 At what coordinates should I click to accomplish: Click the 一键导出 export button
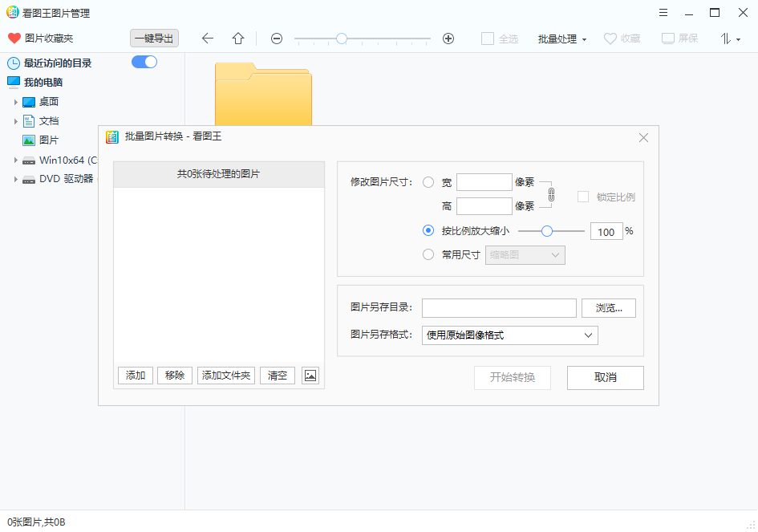[154, 38]
